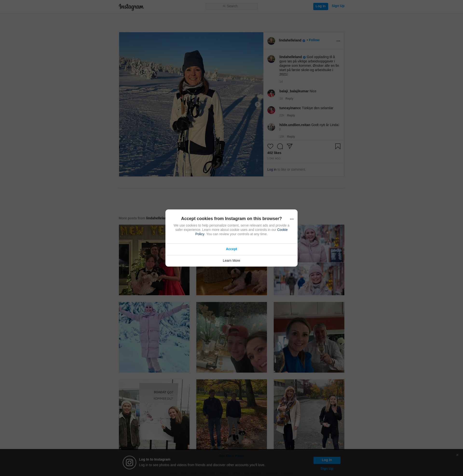Click lindahelleland avatar beside caption
Viewport: 463px width, 476px height.
[x=271, y=59]
